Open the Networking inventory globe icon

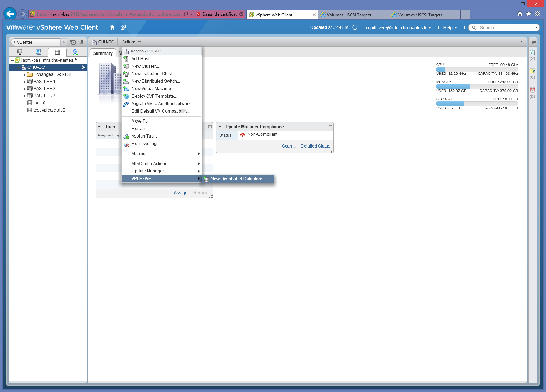(x=75, y=52)
